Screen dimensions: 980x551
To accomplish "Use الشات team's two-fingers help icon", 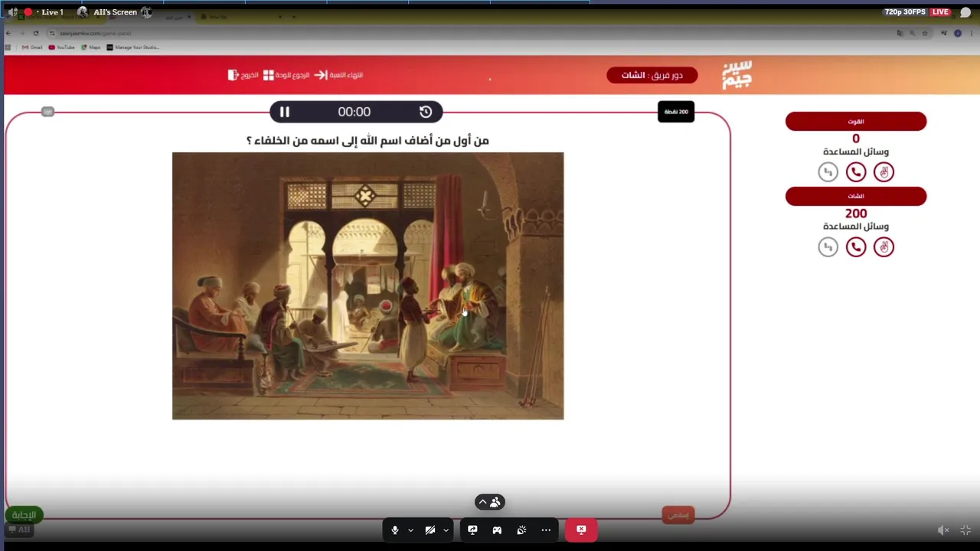I will point(884,247).
